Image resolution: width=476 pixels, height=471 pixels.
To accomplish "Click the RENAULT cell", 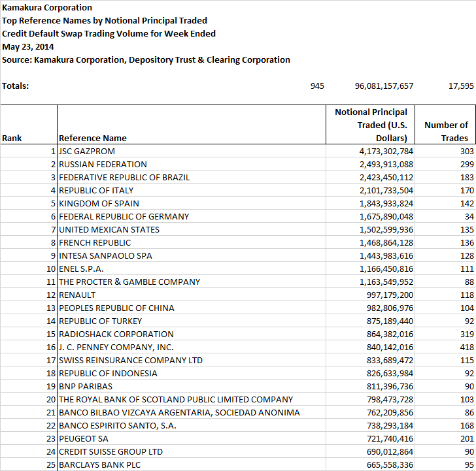I will coord(192,295).
